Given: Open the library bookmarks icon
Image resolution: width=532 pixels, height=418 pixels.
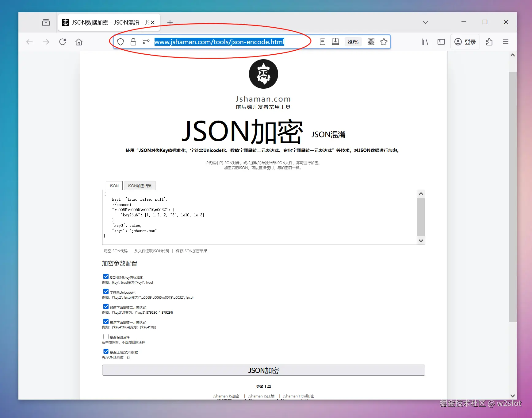Looking at the screenshot, I should coord(425,42).
